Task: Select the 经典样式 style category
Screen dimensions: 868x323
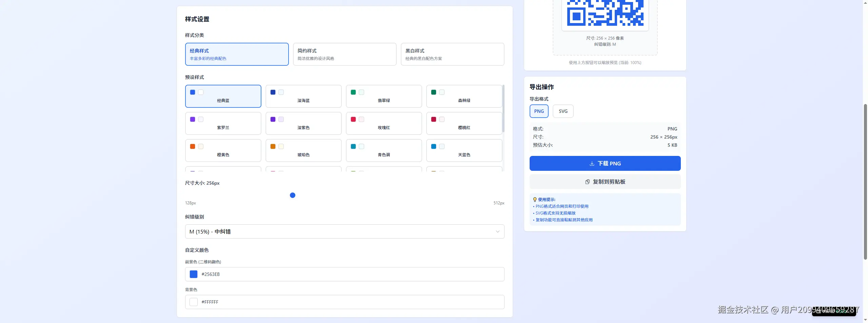Action: pos(237,54)
